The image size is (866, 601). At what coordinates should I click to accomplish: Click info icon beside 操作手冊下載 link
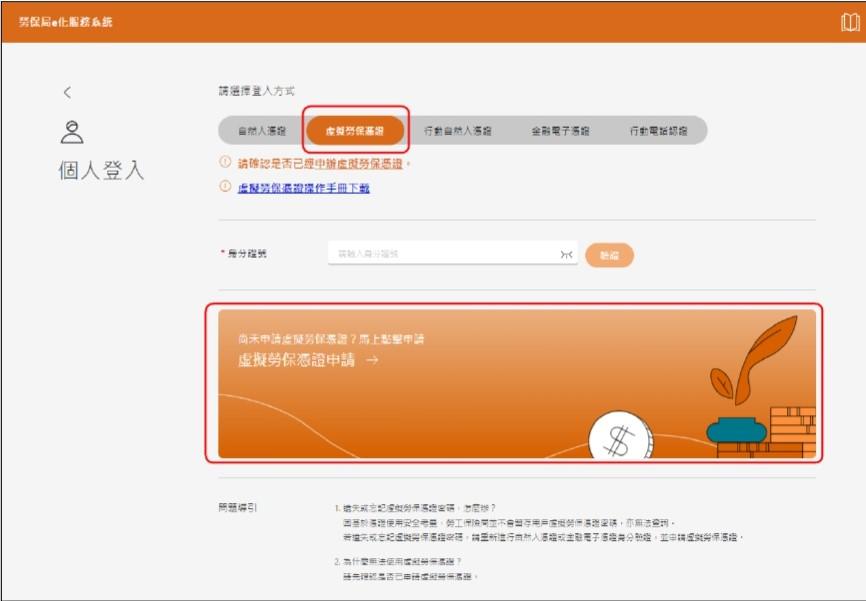pos(225,186)
